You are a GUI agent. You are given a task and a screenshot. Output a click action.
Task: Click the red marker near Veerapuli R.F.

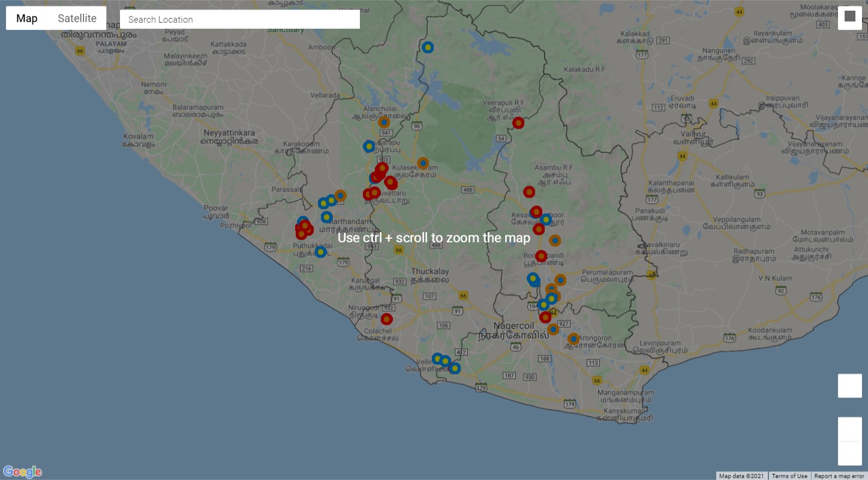518,123
